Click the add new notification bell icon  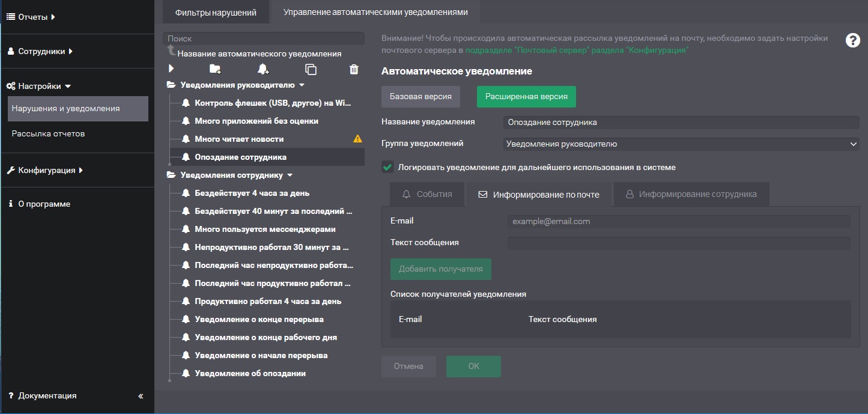click(263, 69)
